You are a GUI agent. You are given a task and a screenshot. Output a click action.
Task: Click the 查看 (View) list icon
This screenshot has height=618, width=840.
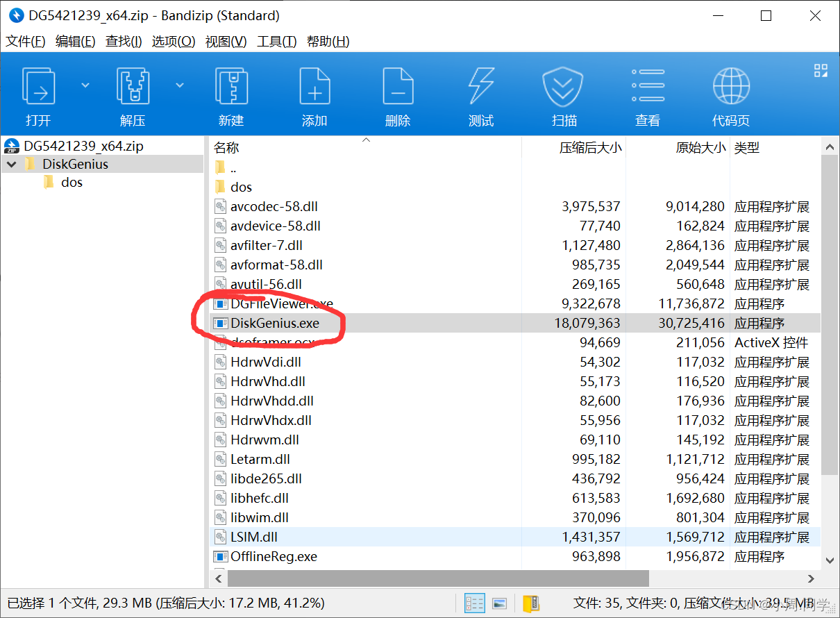coord(648,86)
